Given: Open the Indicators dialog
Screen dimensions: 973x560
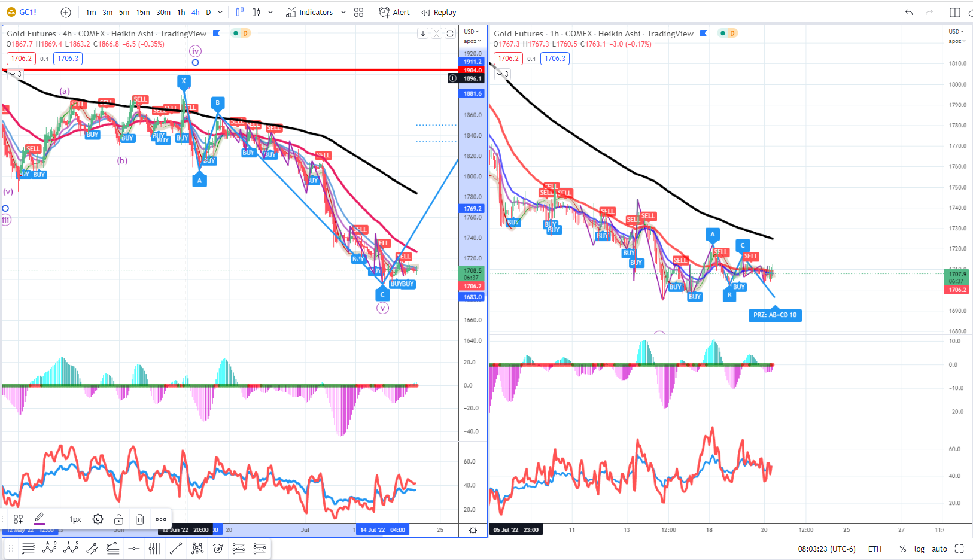Looking at the screenshot, I should (x=309, y=12).
